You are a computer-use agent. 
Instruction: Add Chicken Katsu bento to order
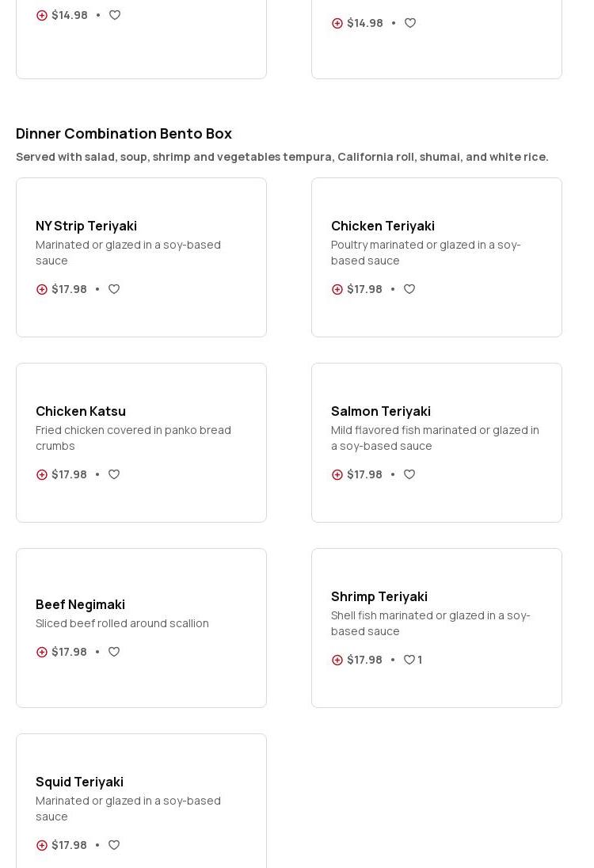pos(42,475)
